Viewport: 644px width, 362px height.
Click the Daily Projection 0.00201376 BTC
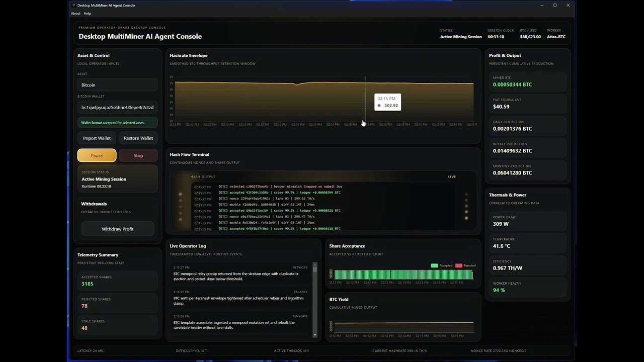pos(512,129)
